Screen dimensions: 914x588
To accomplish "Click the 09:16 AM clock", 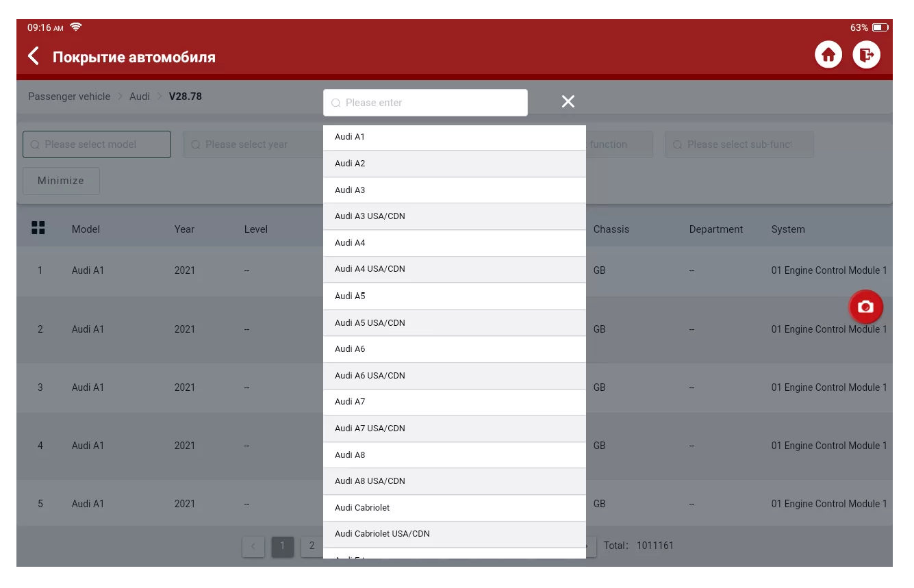I will click(x=45, y=28).
